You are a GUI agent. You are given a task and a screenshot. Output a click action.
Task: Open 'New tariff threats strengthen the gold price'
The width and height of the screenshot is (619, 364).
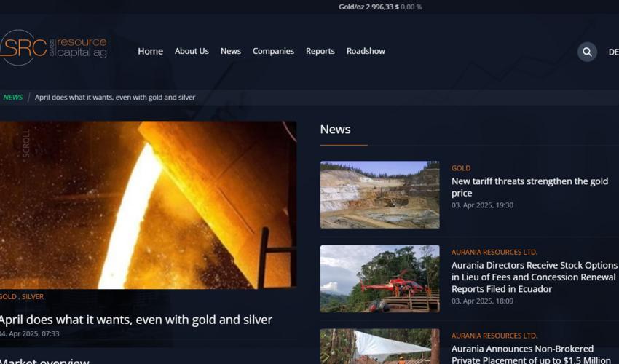(x=529, y=187)
